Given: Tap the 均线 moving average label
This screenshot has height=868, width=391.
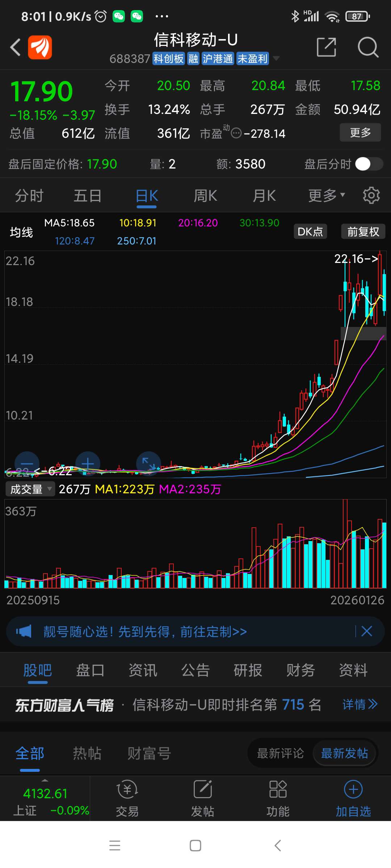Looking at the screenshot, I should (21, 232).
